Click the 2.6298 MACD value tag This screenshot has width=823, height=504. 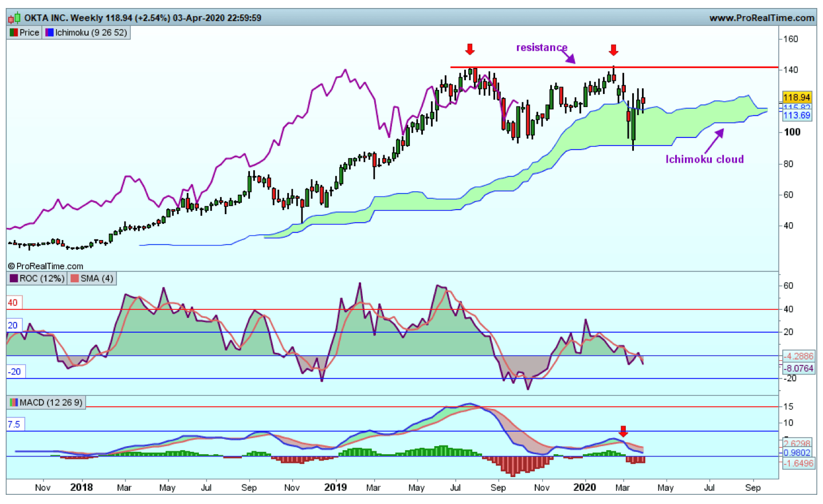click(x=797, y=443)
